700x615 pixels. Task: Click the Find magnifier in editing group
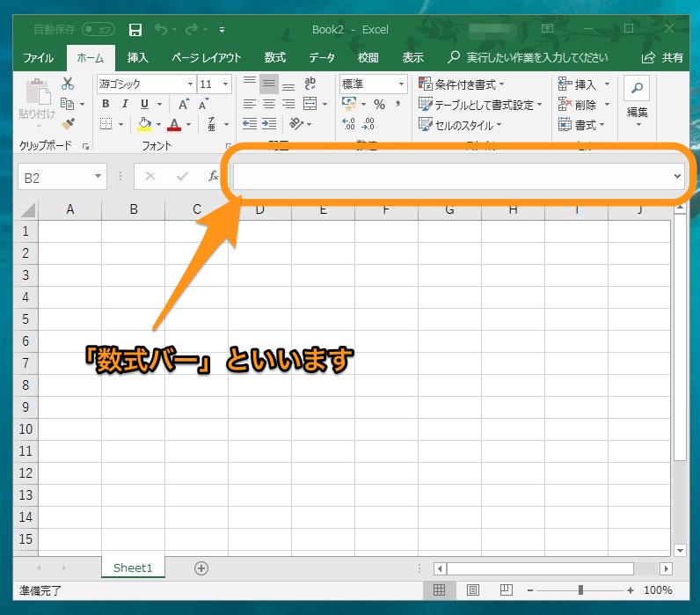pos(637,88)
